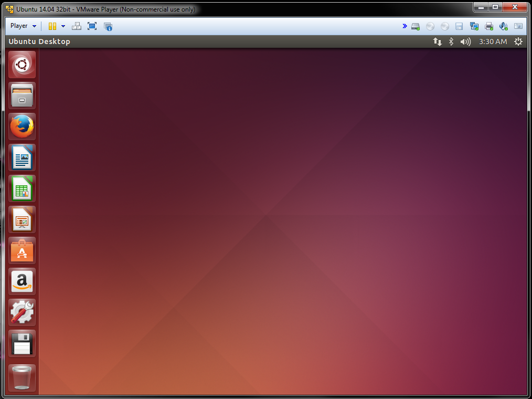Open the Files manager from the launcher
532x399 pixels.
pyautogui.click(x=22, y=96)
